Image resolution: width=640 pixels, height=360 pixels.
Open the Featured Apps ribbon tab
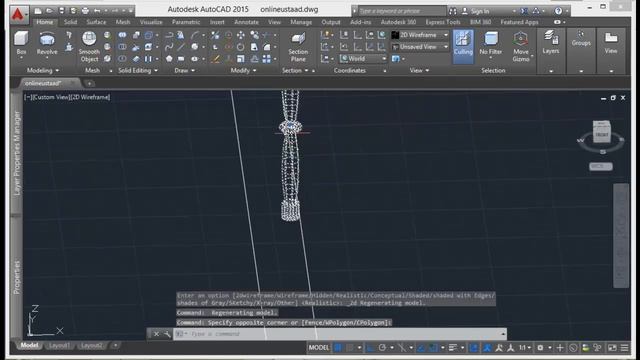[519, 22]
